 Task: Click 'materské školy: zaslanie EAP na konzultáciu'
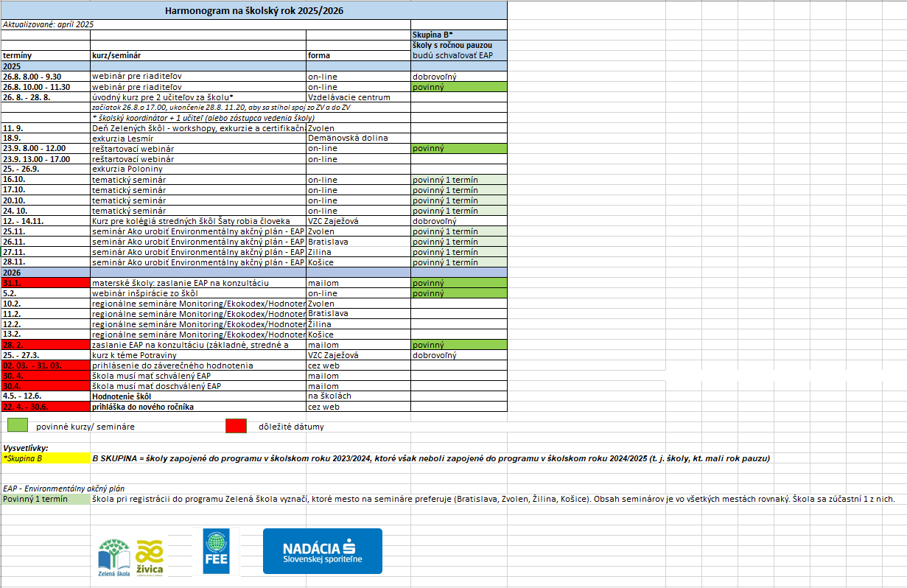(x=197, y=282)
